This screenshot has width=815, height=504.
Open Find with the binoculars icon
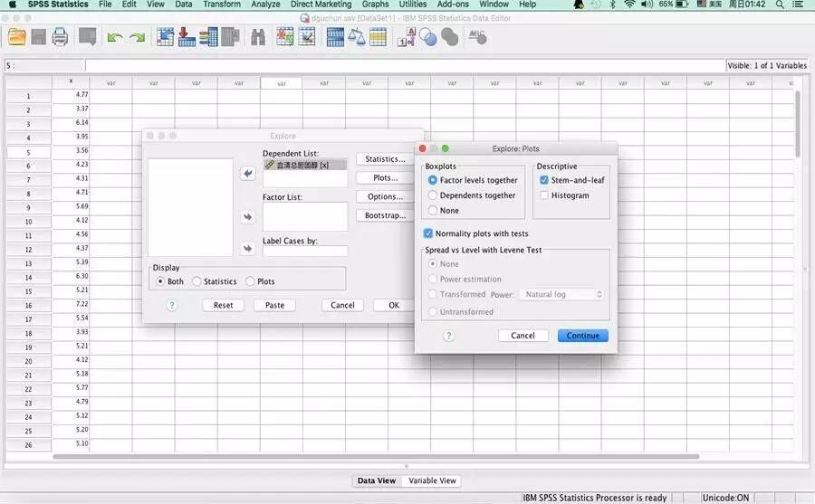coord(258,37)
